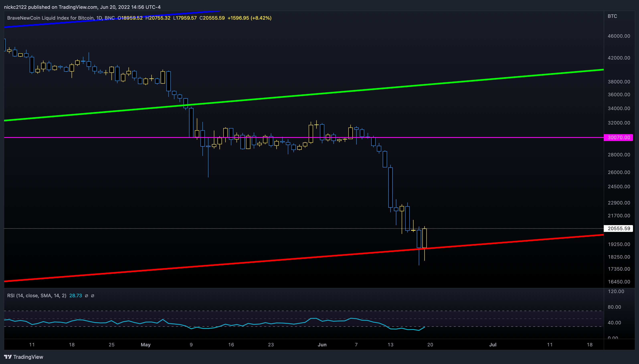Click the current price label 20555.59
Viewport: 639px width, 364px height.
619,229
